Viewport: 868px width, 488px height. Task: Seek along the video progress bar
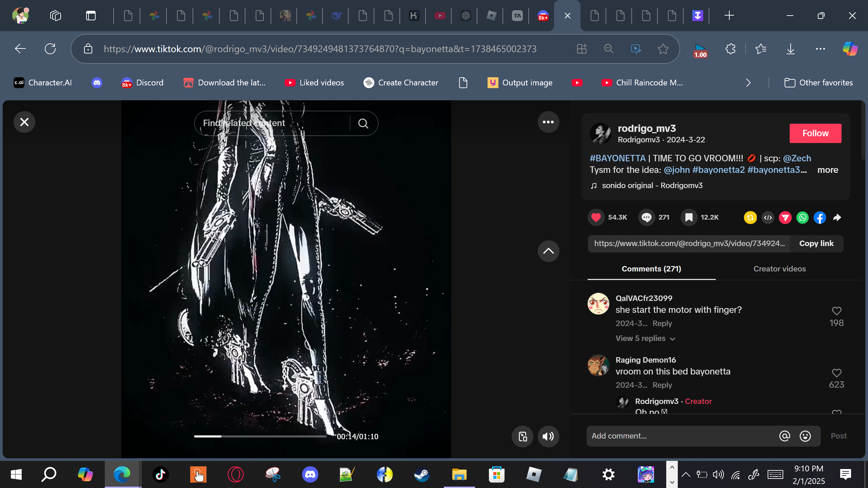(260, 436)
